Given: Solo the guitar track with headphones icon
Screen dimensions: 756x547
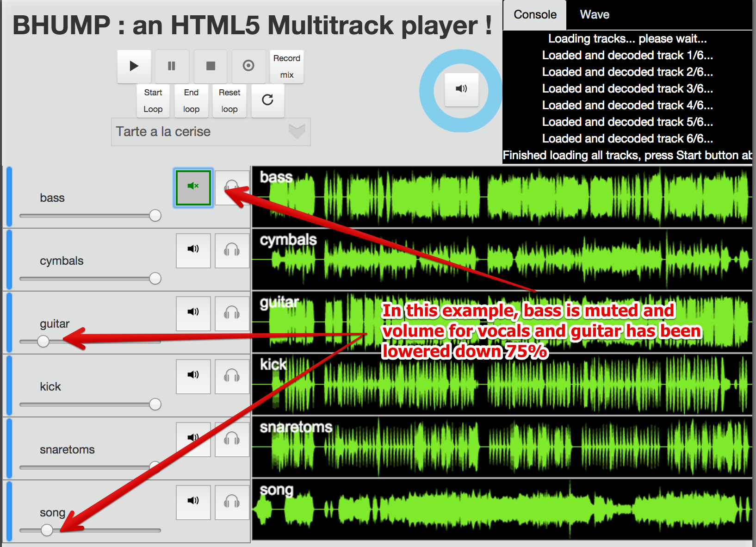Looking at the screenshot, I should coord(232,313).
